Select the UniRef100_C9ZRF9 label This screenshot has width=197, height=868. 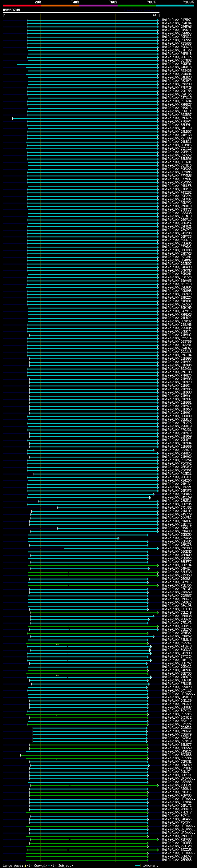pyautogui.click(x=177, y=741)
